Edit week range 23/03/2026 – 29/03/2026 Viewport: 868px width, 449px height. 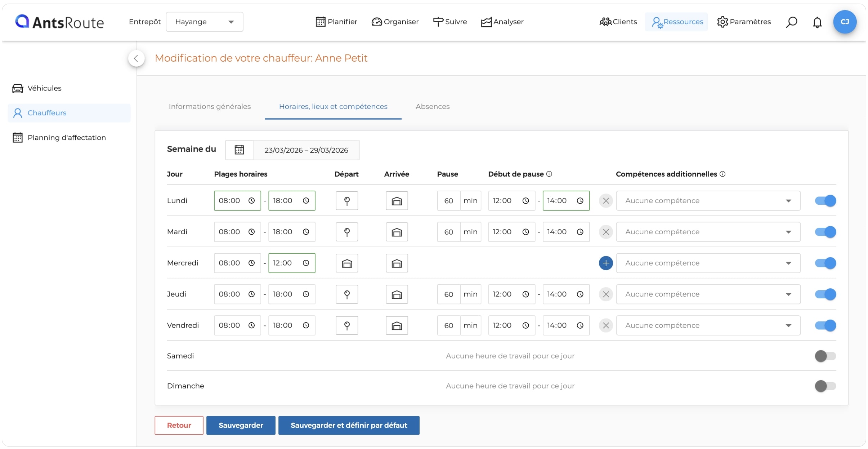coord(306,150)
